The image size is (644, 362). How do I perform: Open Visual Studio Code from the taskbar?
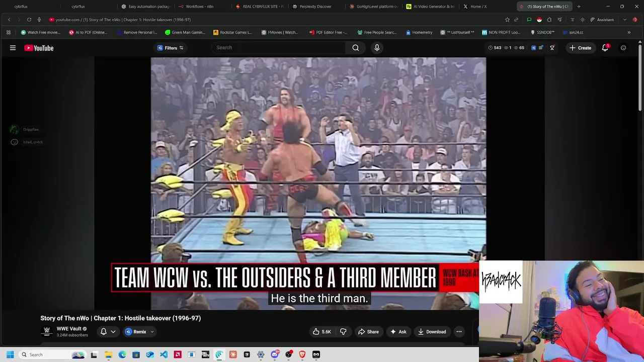click(164, 354)
